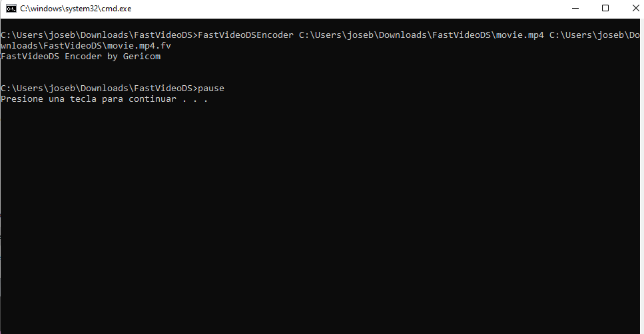Image resolution: width=644 pixels, height=334 pixels.
Task: Click the movie.mp4.fv output filename
Action: [x=139, y=45]
